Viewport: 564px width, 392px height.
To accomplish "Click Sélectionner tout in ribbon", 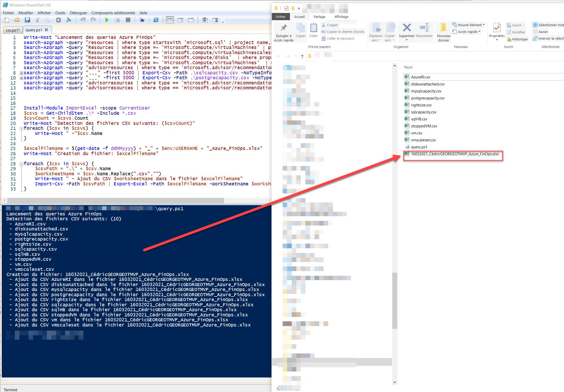I will [x=548, y=25].
